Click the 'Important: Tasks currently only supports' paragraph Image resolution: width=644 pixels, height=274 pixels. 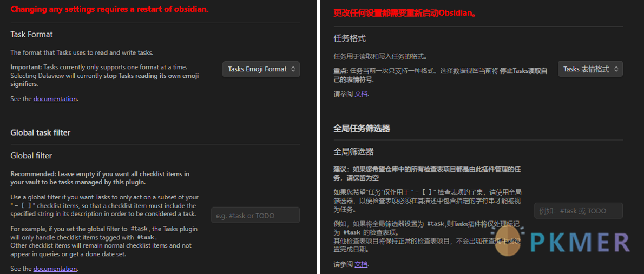[x=105, y=75]
